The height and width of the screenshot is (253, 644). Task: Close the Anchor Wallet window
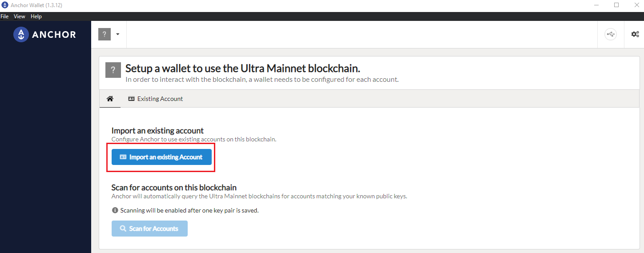(x=636, y=5)
